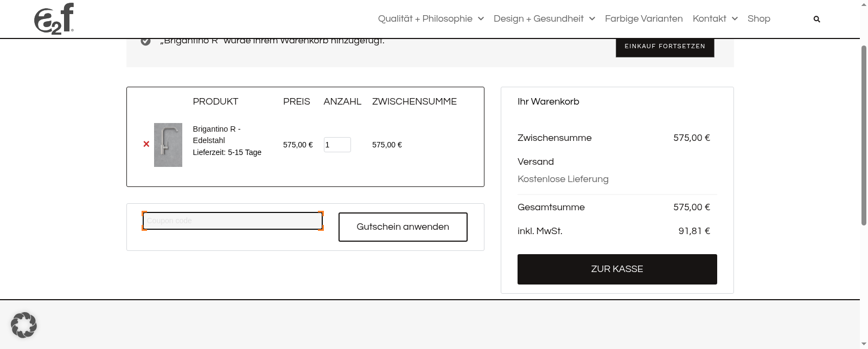Go to Farbige Varianten page

[x=644, y=18]
